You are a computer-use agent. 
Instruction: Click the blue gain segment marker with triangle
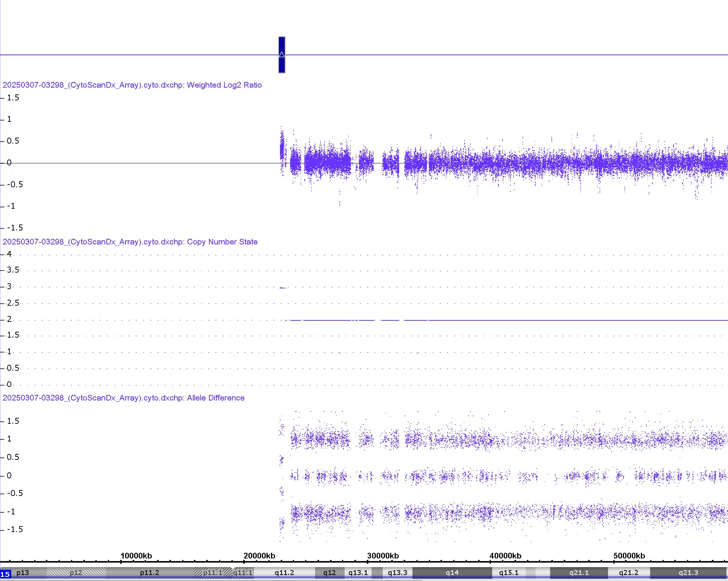pos(282,55)
